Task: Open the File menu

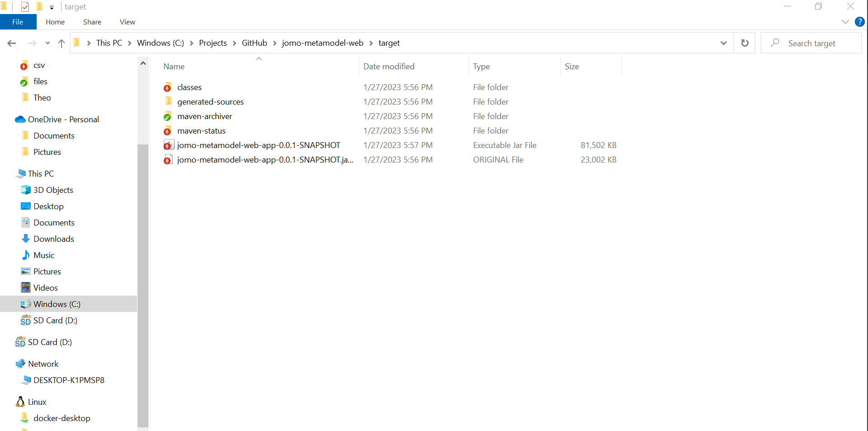Action: click(18, 22)
